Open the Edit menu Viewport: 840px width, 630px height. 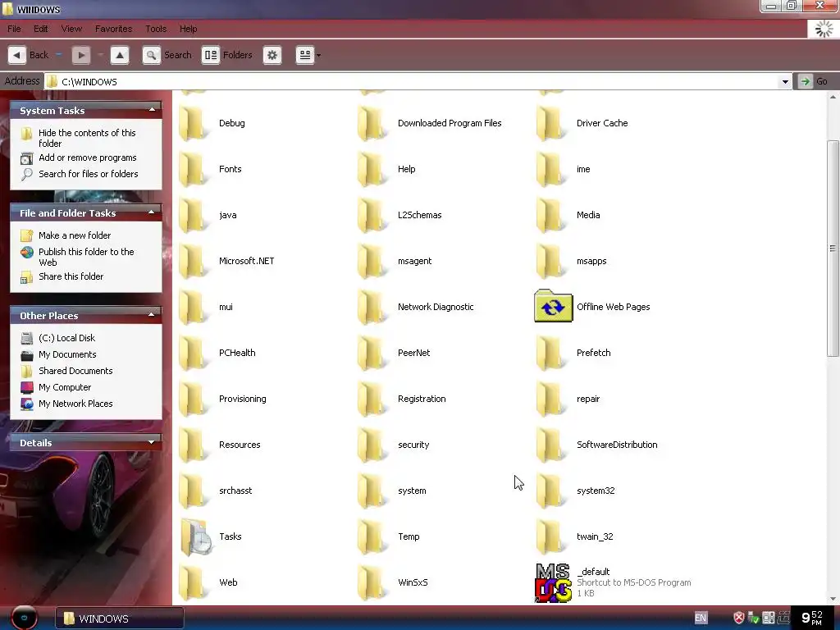[41, 29]
